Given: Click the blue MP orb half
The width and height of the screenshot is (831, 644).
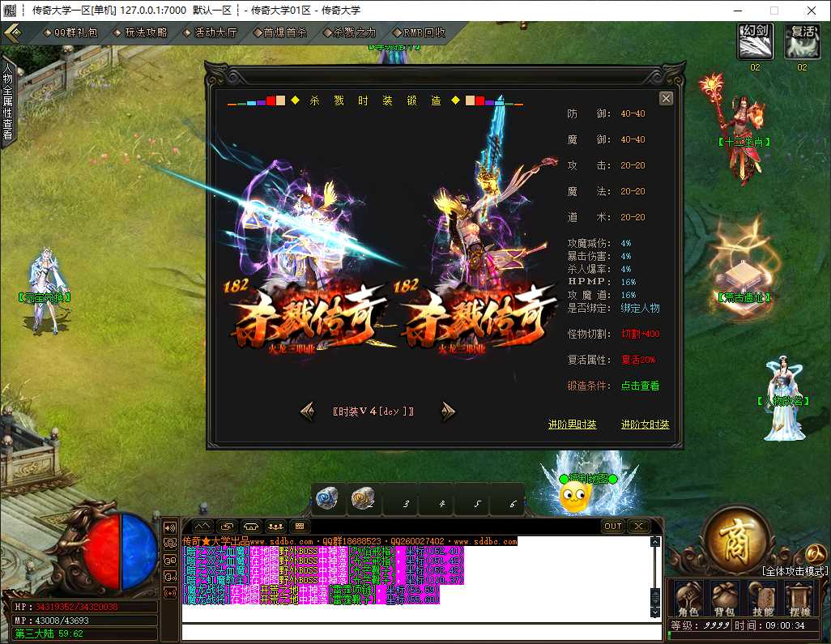Looking at the screenshot, I should [139, 551].
